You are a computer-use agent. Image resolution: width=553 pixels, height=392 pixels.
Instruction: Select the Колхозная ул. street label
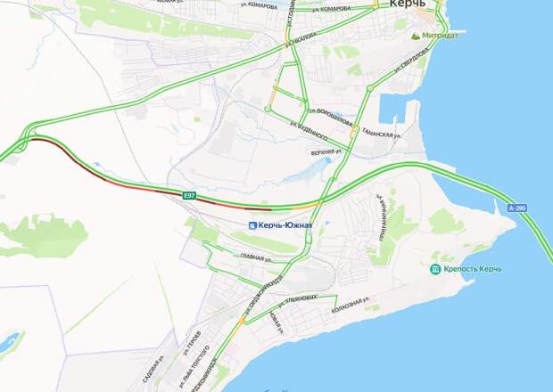click(351, 306)
